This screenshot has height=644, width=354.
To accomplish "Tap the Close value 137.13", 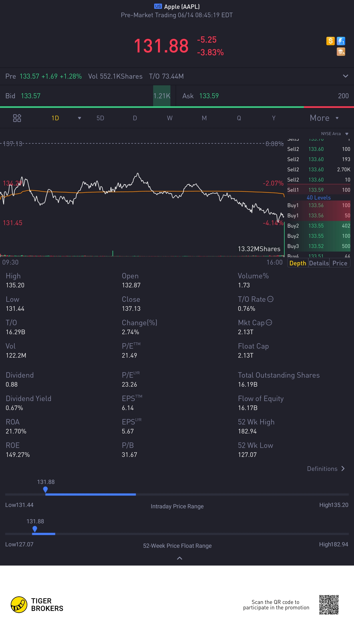I will coord(131,309).
